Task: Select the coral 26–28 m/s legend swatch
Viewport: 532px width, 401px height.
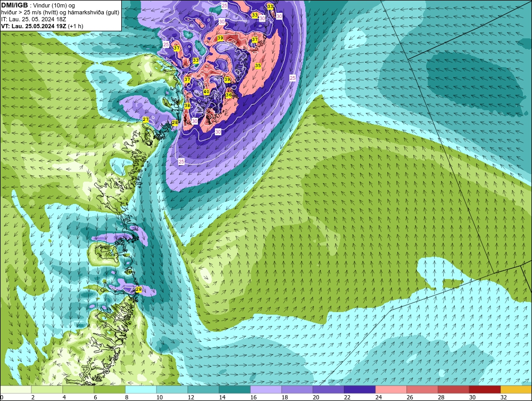Action: [x=422, y=389]
